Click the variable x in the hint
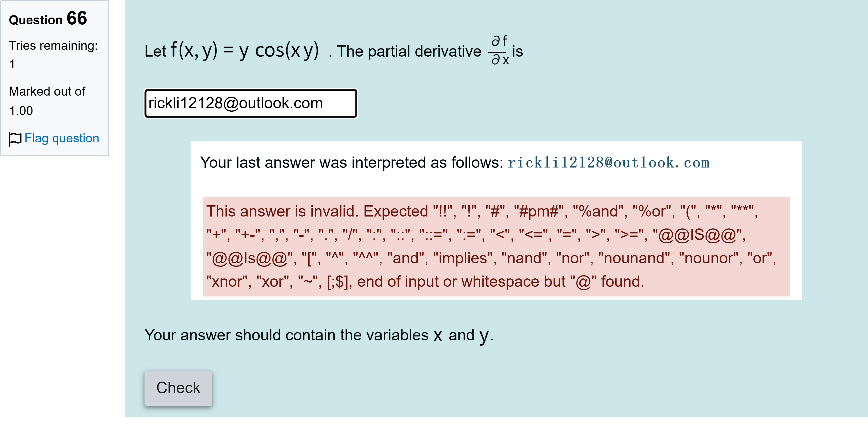Image resolution: width=868 pixels, height=434 pixels. pos(438,335)
